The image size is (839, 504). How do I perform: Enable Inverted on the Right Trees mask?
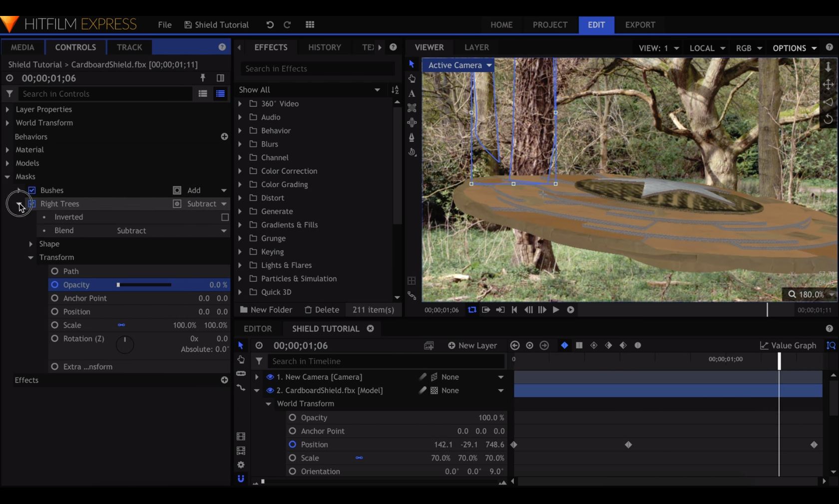pyautogui.click(x=225, y=217)
